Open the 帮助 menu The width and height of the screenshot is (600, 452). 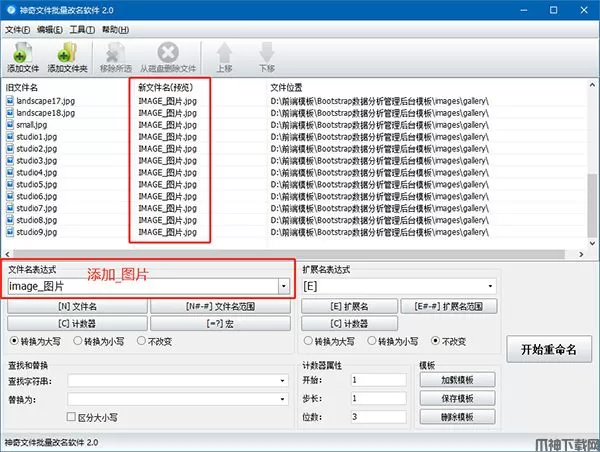point(115,30)
